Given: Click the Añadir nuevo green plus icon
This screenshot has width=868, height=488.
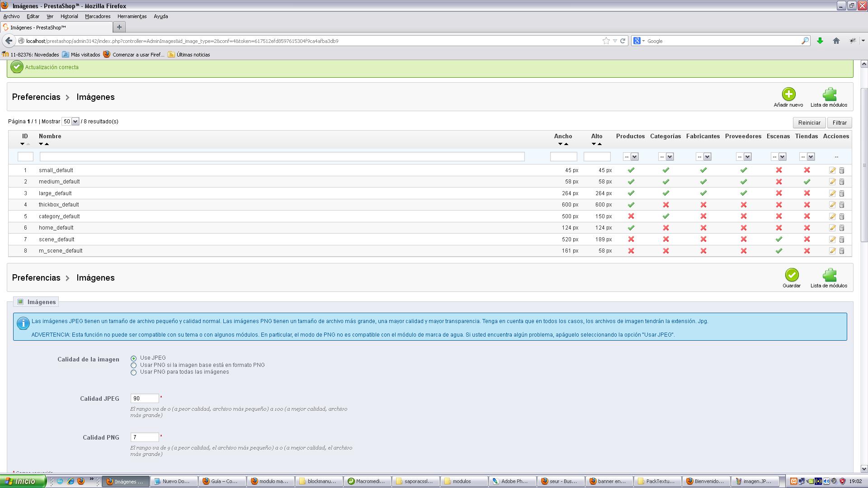Looking at the screenshot, I should click(x=788, y=94).
